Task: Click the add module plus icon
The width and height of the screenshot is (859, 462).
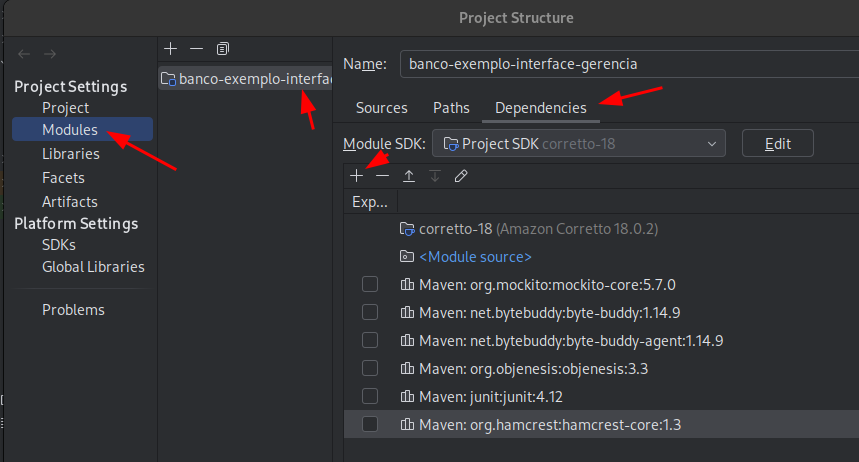Action: 170,49
